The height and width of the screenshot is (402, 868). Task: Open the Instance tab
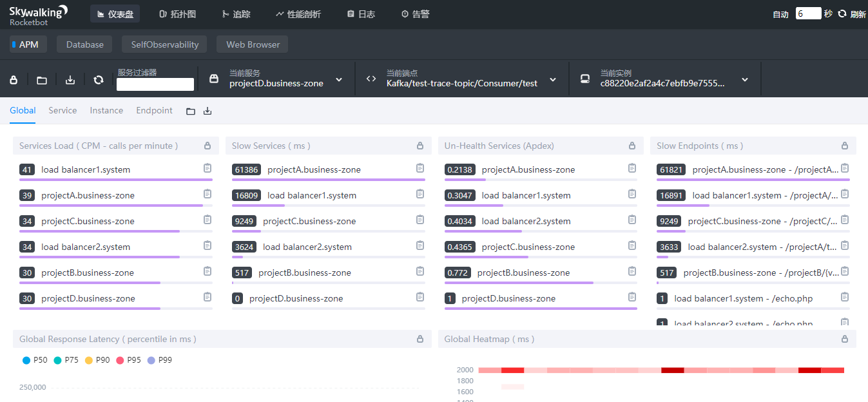(106, 110)
